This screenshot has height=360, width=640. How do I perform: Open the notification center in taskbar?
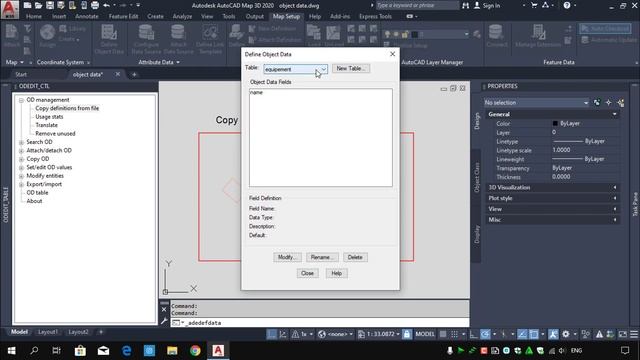click(x=625, y=350)
